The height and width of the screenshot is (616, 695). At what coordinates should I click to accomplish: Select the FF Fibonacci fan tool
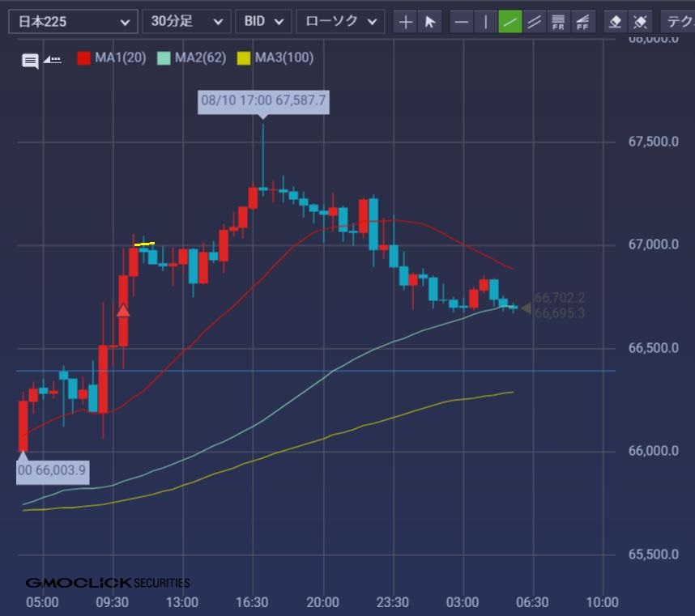coord(582,22)
